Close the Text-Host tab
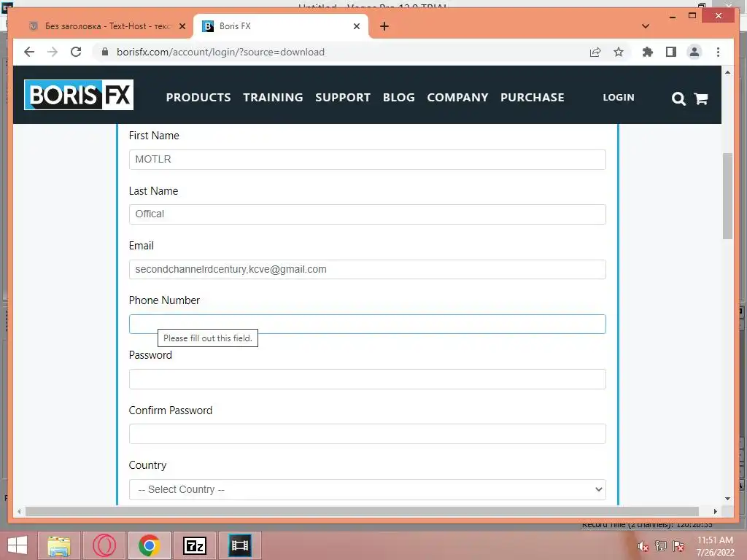This screenshot has height=560, width=747. [x=182, y=26]
